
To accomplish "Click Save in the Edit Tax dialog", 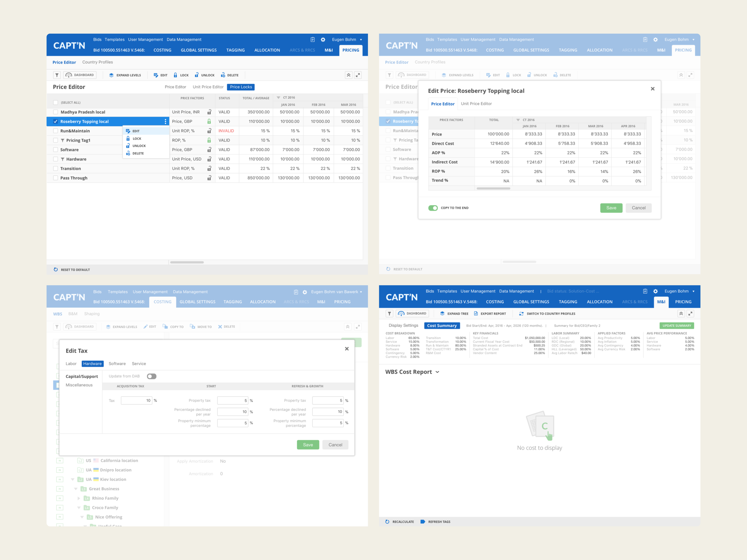I will point(308,445).
